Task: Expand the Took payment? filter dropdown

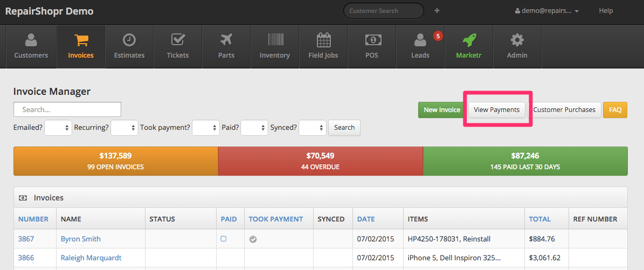Action: pos(205,128)
